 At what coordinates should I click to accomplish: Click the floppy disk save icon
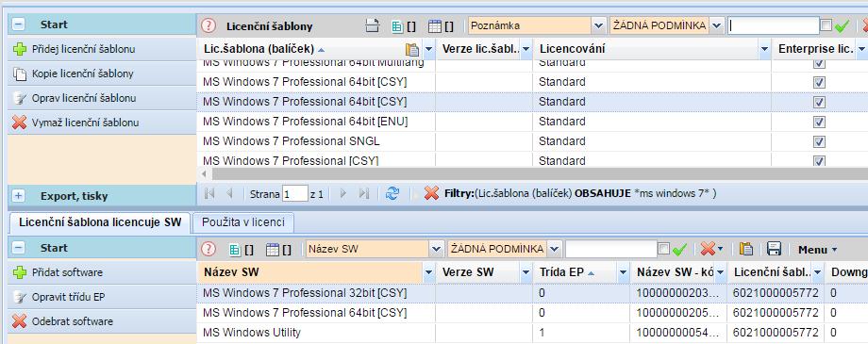click(x=774, y=249)
